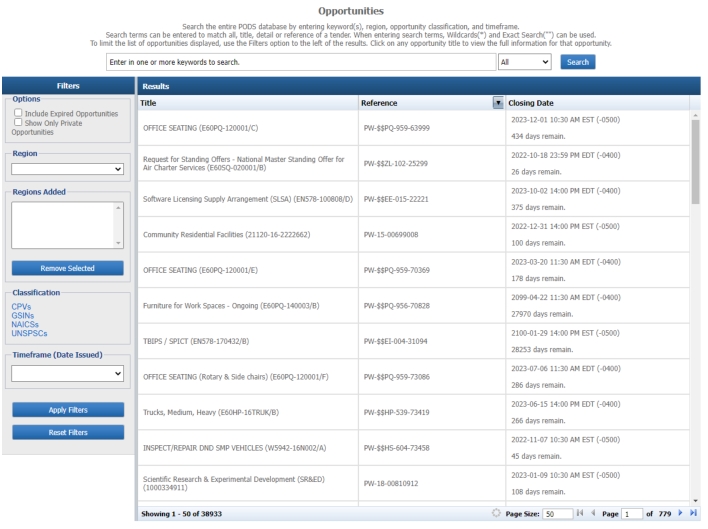Open Air Charter Services standing offer title
The height and width of the screenshot is (529, 708).
[x=243, y=163]
